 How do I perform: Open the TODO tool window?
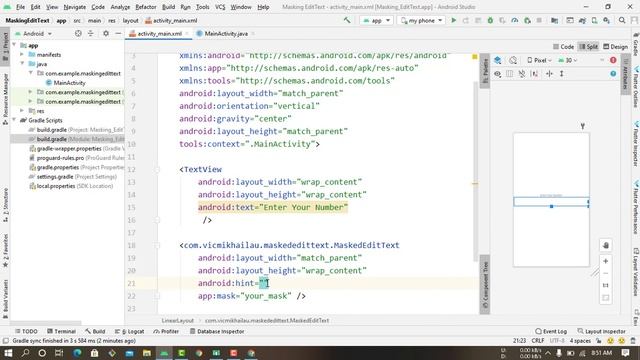pyautogui.click(x=26, y=331)
